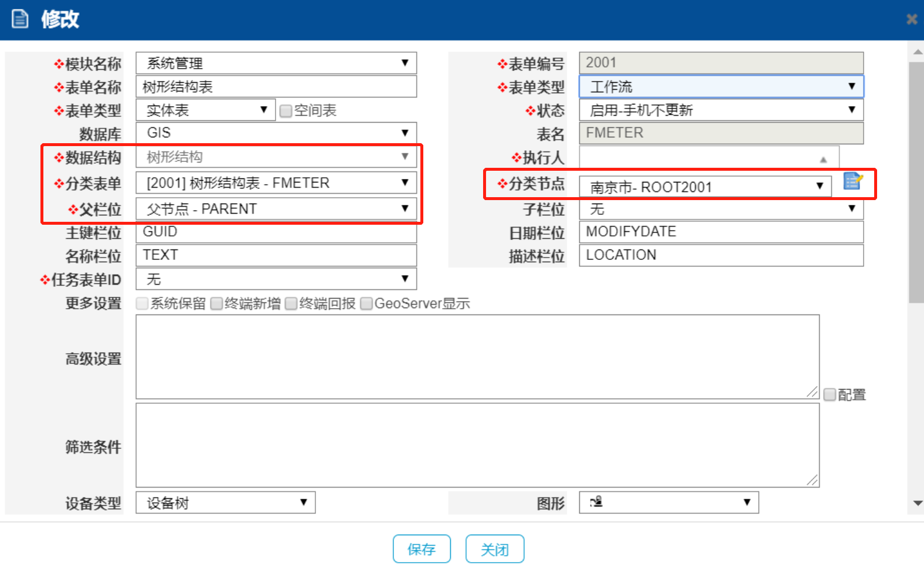Viewport: 924px width, 568px height.
Task: Click the vertical scrollbar thumb
Action: (916, 182)
